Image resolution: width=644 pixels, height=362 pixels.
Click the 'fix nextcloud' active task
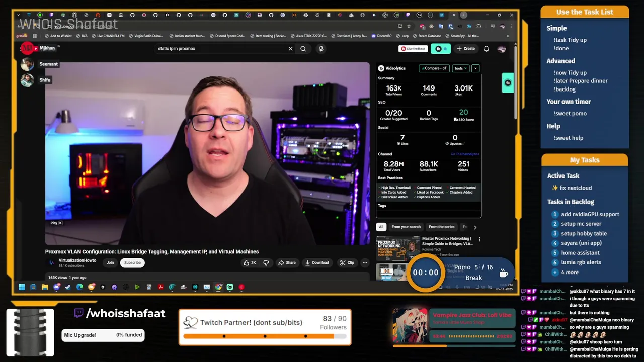(x=576, y=188)
